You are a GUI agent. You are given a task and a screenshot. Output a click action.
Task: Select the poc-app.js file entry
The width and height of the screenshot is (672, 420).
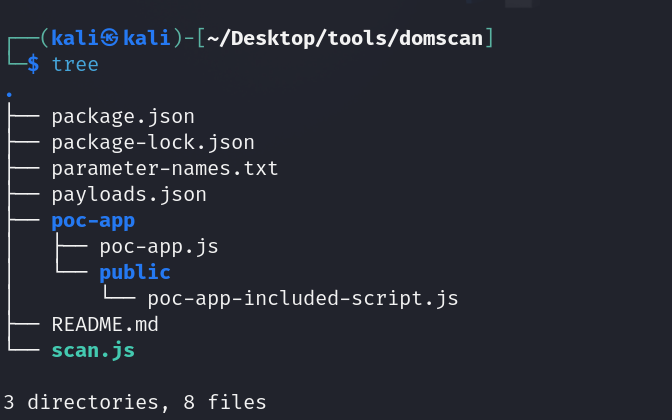[x=158, y=246]
